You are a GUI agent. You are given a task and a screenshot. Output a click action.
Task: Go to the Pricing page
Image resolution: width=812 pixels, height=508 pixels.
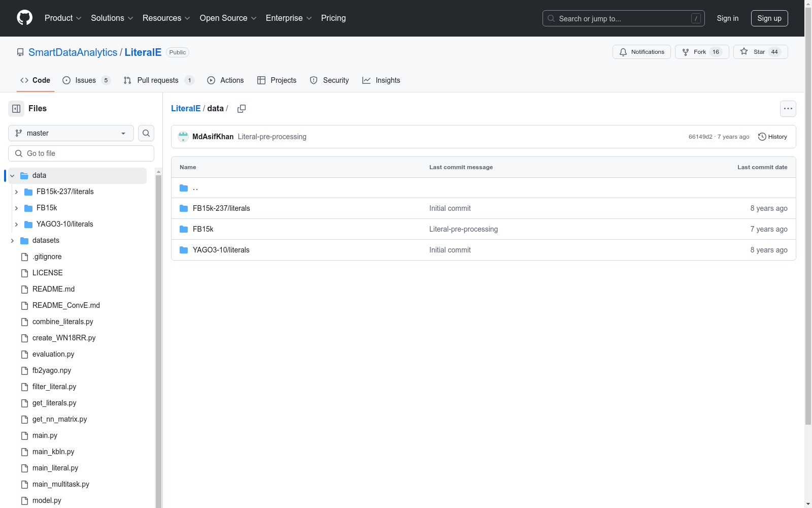(333, 18)
